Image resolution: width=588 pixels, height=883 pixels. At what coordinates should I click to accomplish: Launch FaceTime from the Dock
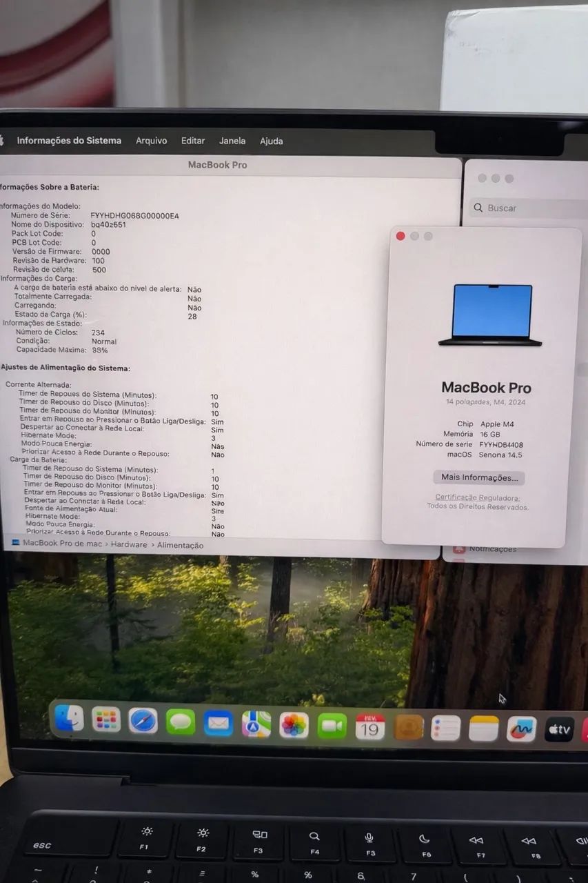[332, 728]
